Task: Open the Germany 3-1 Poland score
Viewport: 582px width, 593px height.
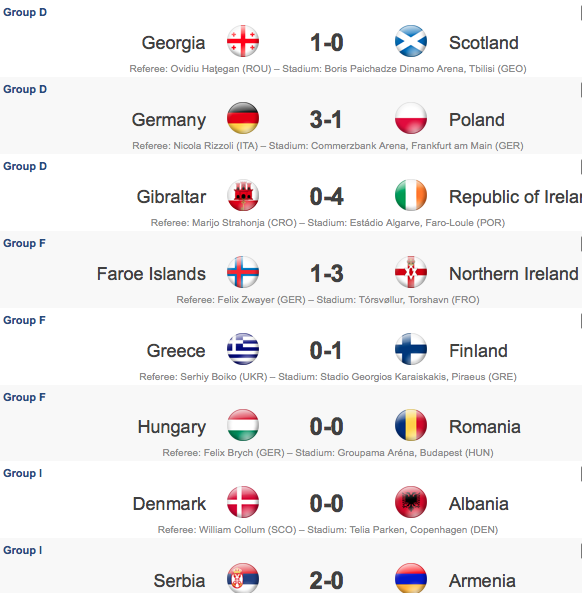Action: pos(326,120)
